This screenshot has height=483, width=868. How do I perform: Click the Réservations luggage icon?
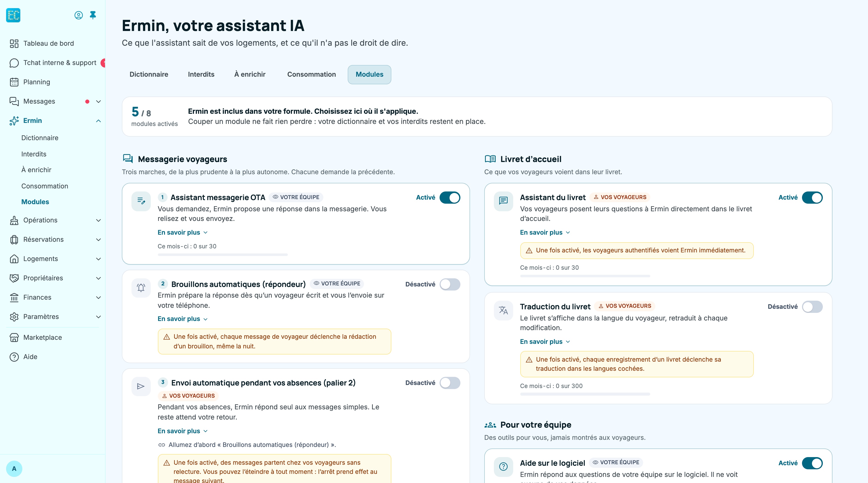[14, 239]
